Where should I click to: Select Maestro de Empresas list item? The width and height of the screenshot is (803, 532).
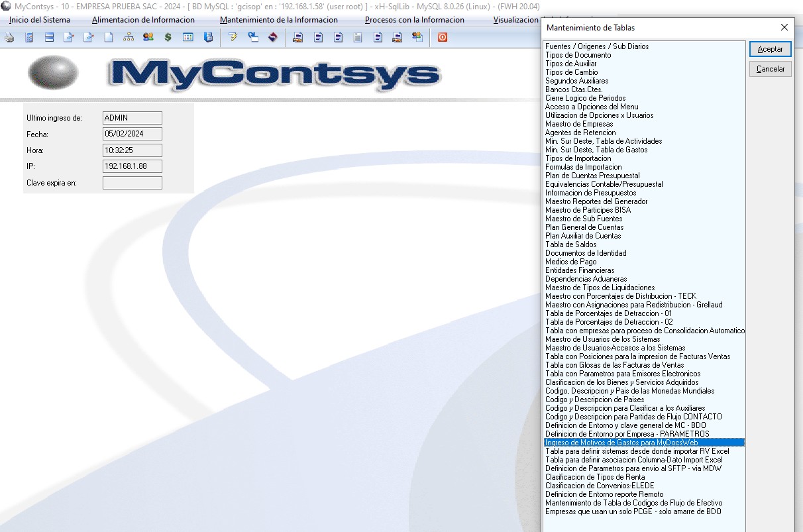click(578, 124)
